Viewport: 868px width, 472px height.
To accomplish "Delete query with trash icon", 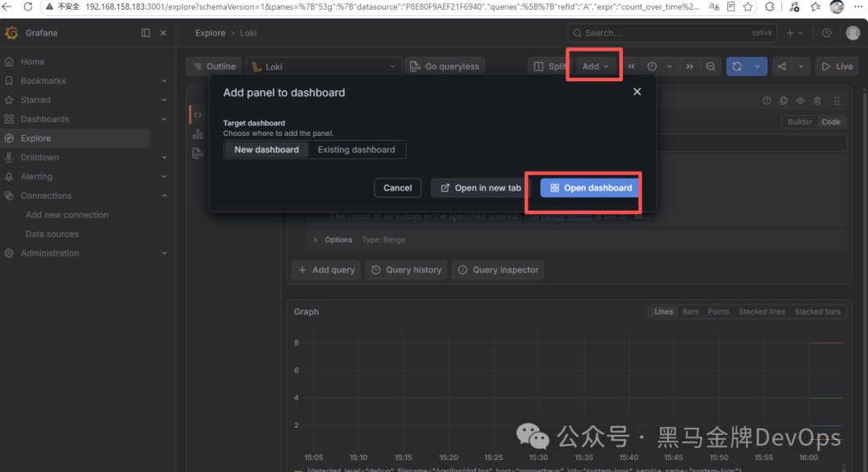I will pos(817,101).
